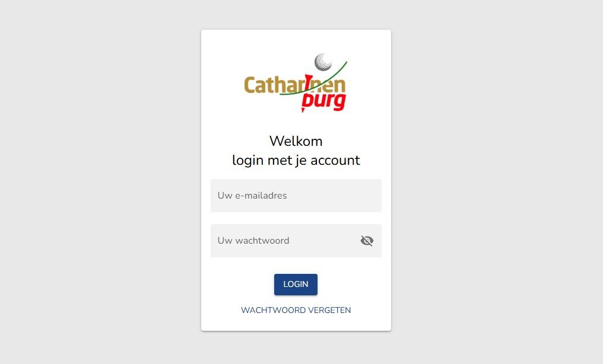The image size is (603, 364).
Task: Click the 'login met je account' subtitle
Action: [296, 160]
